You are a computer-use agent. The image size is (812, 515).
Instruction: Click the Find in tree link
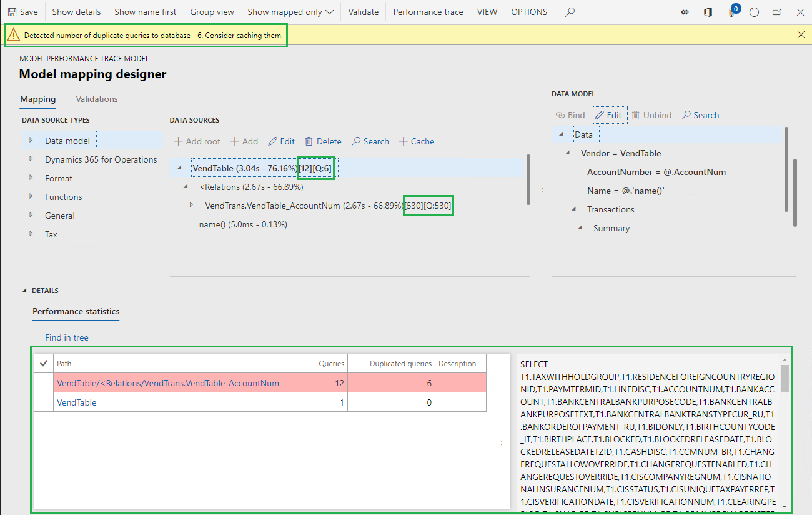pyautogui.click(x=66, y=337)
